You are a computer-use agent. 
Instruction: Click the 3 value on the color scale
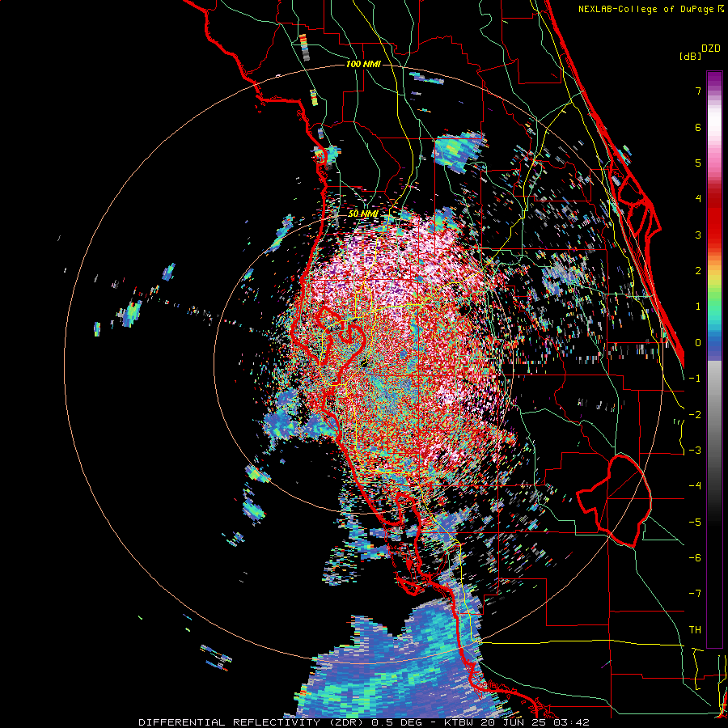(x=698, y=235)
